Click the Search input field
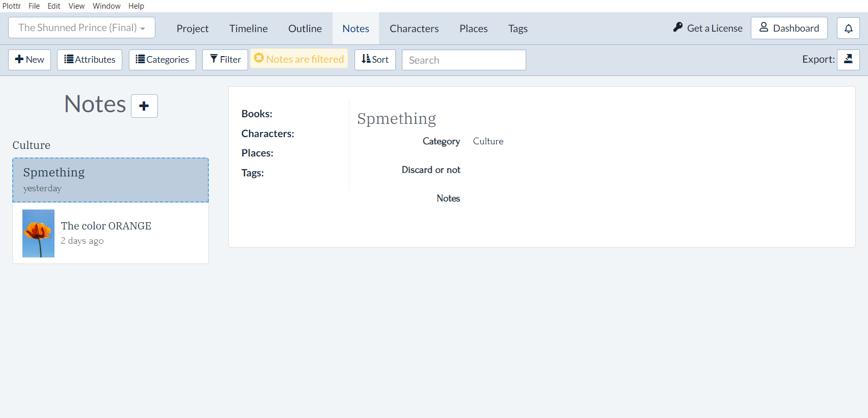The image size is (868, 418). point(464,60)
